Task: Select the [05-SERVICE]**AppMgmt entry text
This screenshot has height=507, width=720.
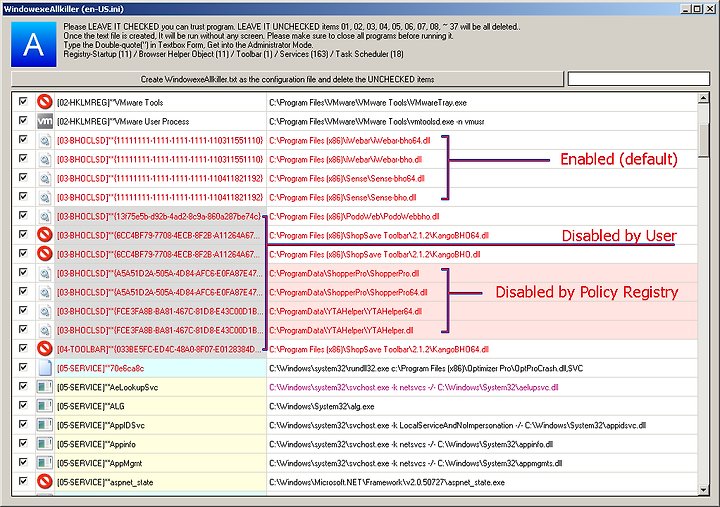Action: 100,463
